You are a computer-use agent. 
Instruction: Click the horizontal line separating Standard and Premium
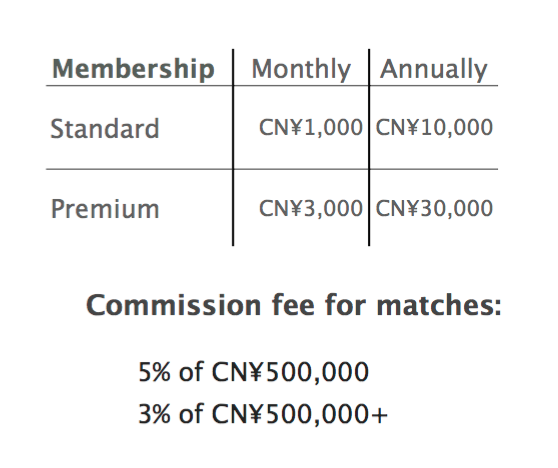tap(272, 169)
